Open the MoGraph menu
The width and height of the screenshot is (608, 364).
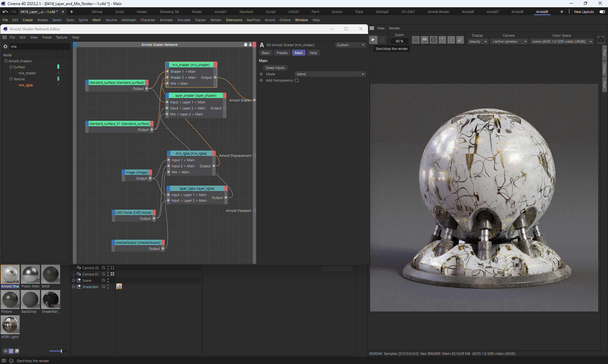129,20
